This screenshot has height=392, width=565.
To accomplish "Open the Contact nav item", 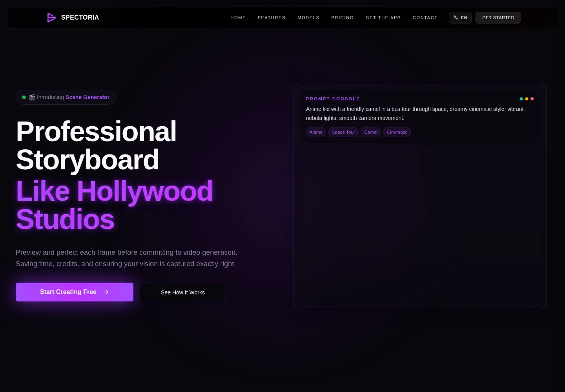I will [x=425, y=18].
